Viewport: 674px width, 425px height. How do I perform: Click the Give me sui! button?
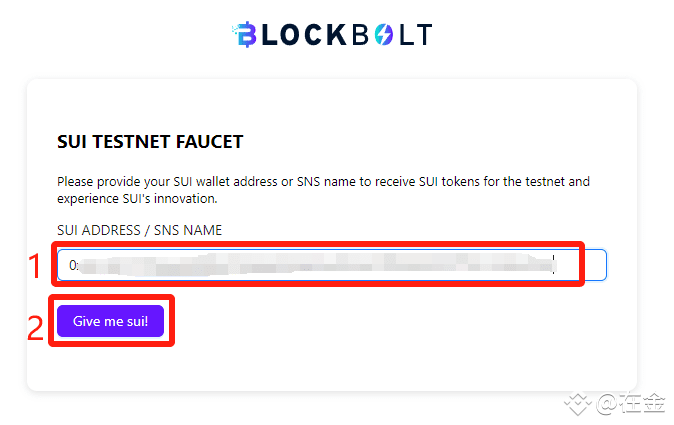pyautogui.click(x=110, y=321)
